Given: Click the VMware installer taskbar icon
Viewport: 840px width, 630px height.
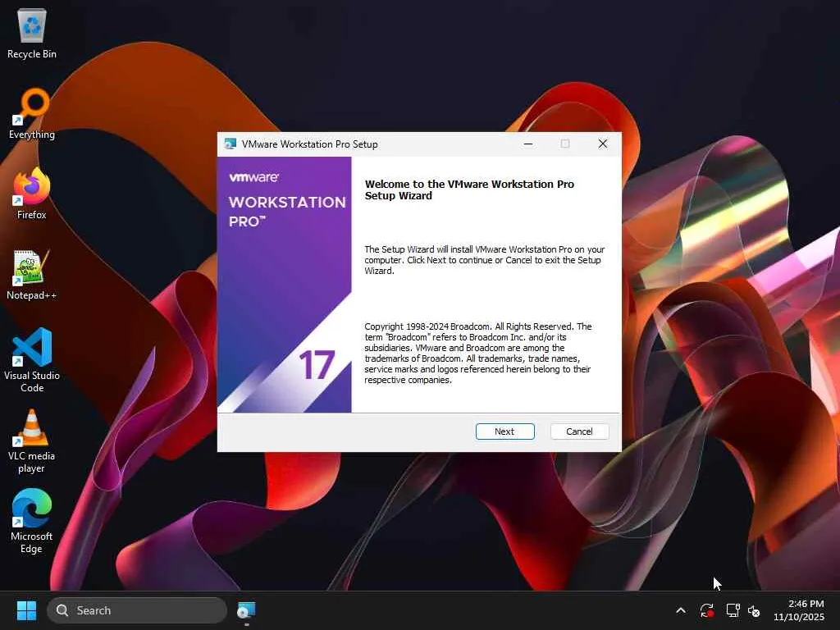Looking at the screenshot, I should (246, 610).
